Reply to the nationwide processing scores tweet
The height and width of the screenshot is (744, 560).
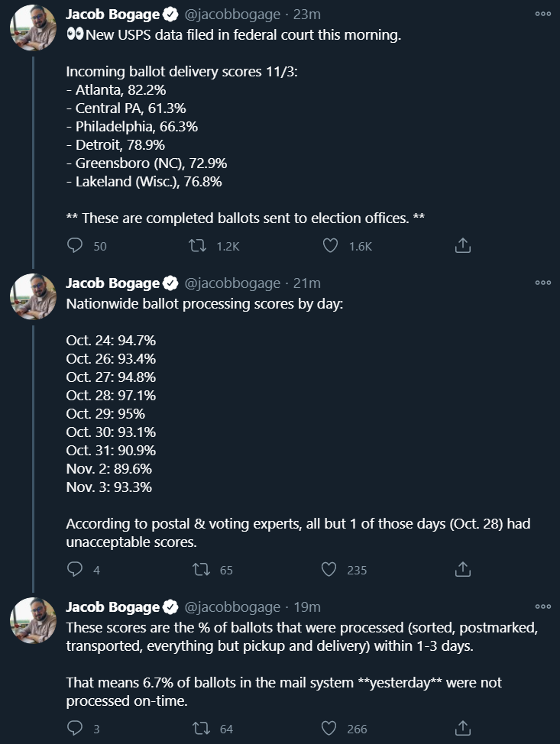75,569
